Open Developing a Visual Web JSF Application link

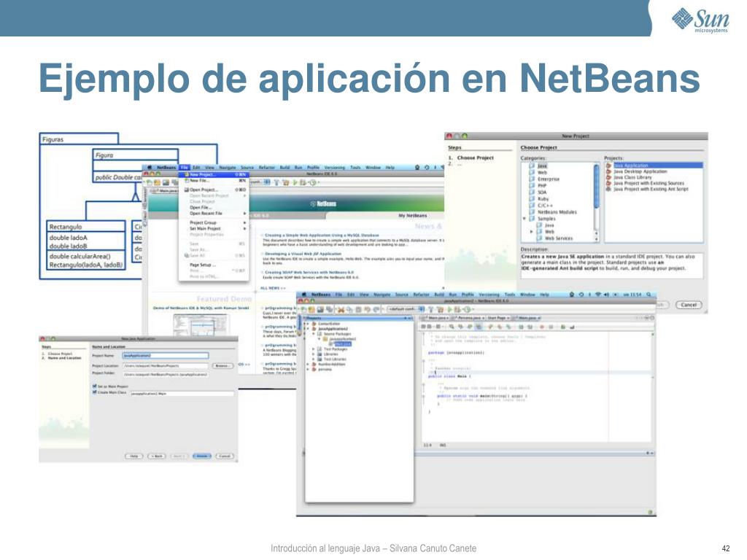[x=303, y=254]
